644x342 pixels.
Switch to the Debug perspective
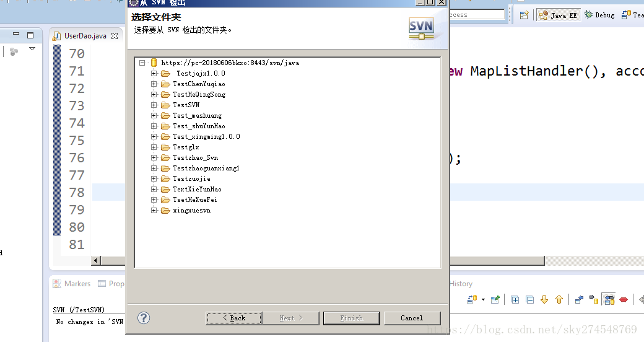point(599,15)
